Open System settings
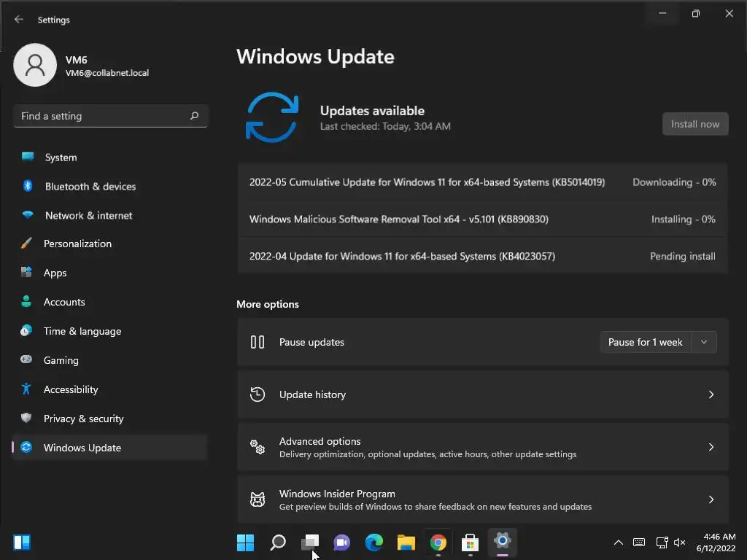747x560 pixels. [109, 157]
